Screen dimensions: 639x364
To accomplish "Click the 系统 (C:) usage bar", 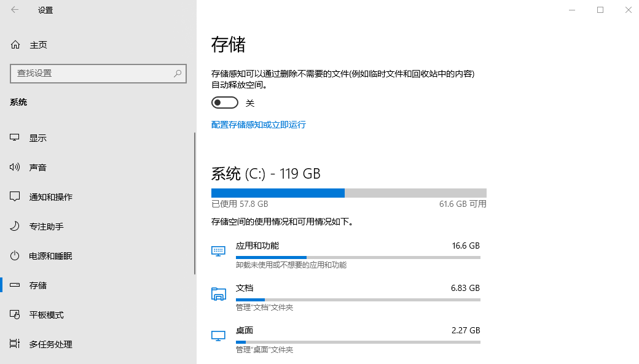I will point(348,193).
